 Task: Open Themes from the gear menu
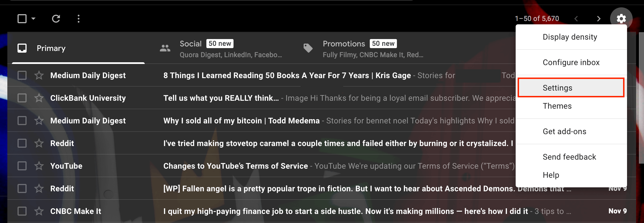click(557, 106)
